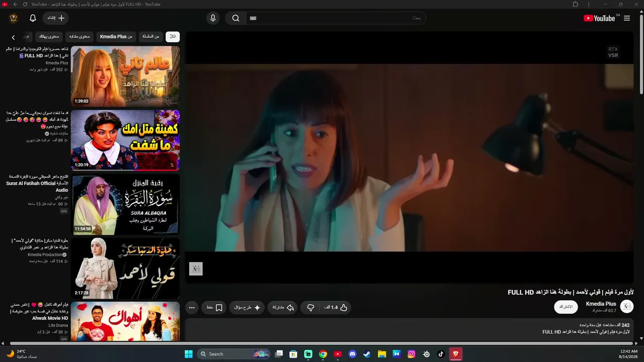Click the Ask question (طرح سؤال) button
Image resolution: width=644 pixels, height=362 pixels.
pos(247,307)
